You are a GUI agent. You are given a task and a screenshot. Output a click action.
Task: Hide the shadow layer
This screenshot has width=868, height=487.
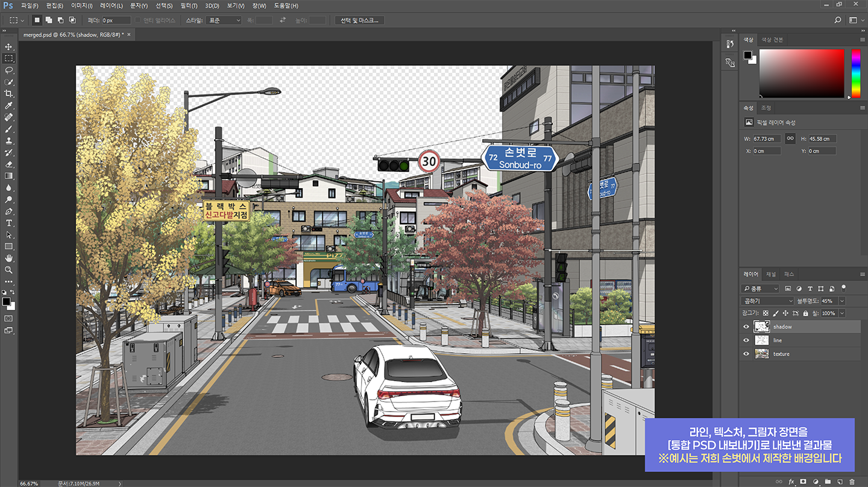coord(746,327)
